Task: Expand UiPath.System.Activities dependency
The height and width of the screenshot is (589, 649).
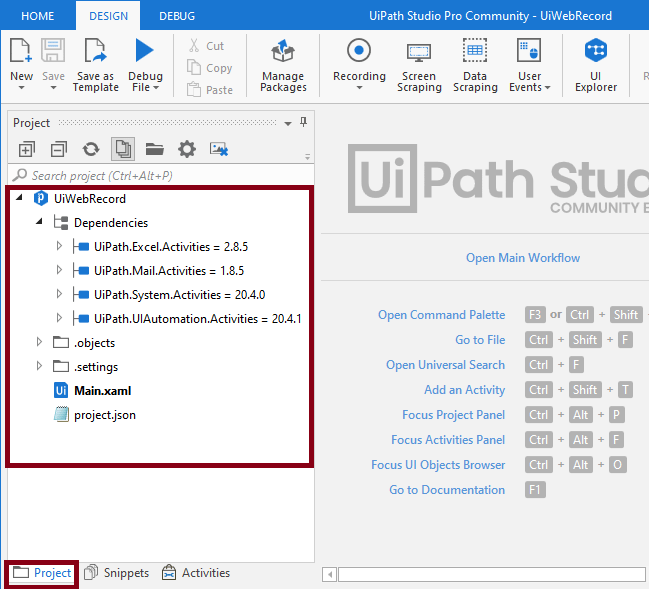Action: tap(59, 294)
